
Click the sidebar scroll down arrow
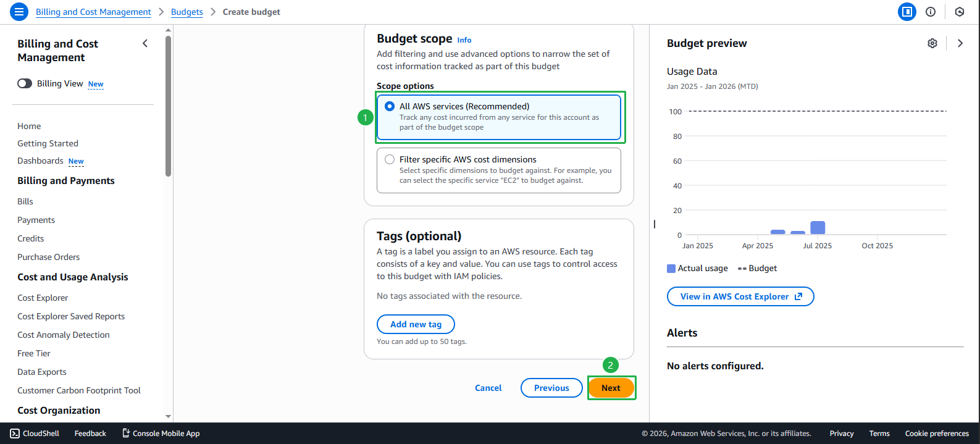(x=168, y=417)
